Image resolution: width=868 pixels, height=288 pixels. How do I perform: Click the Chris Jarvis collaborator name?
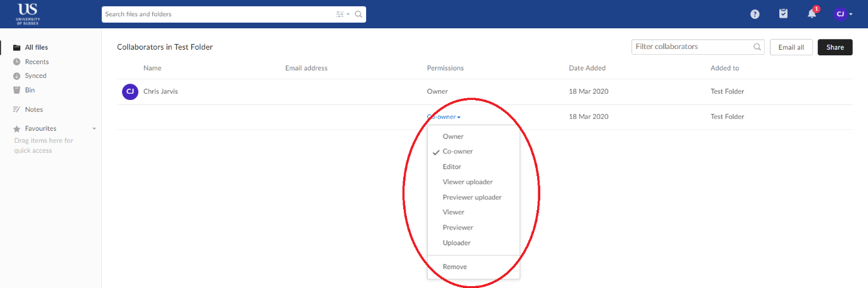click(x=161, y=92)
